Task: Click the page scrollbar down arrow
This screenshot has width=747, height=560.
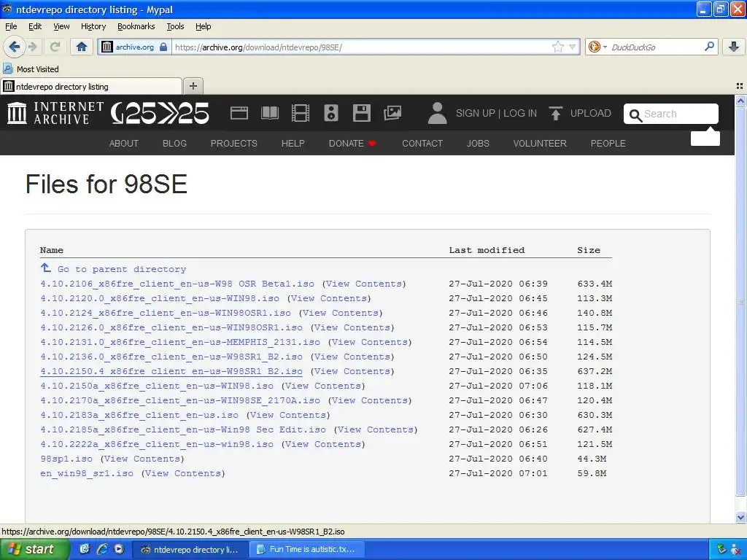Action: pos(740,517)
